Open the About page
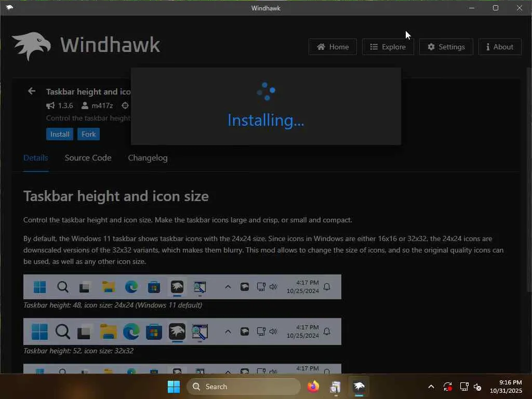The height and width of the screenshot is (399, 532). 500,47
